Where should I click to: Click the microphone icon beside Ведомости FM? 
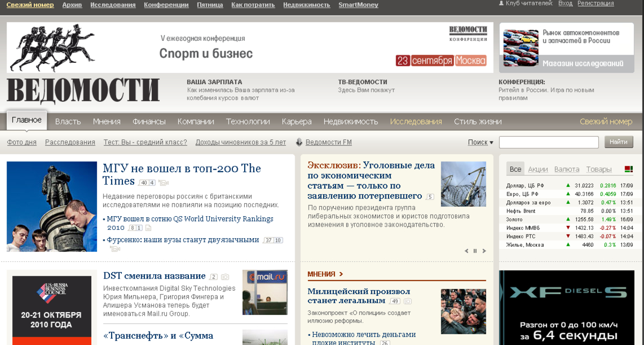[x=299, y=142]
